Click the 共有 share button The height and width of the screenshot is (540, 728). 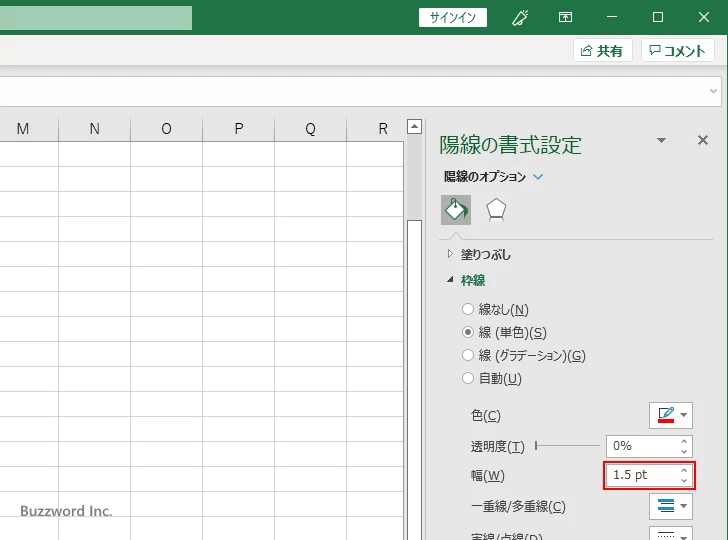click(603, 50)
